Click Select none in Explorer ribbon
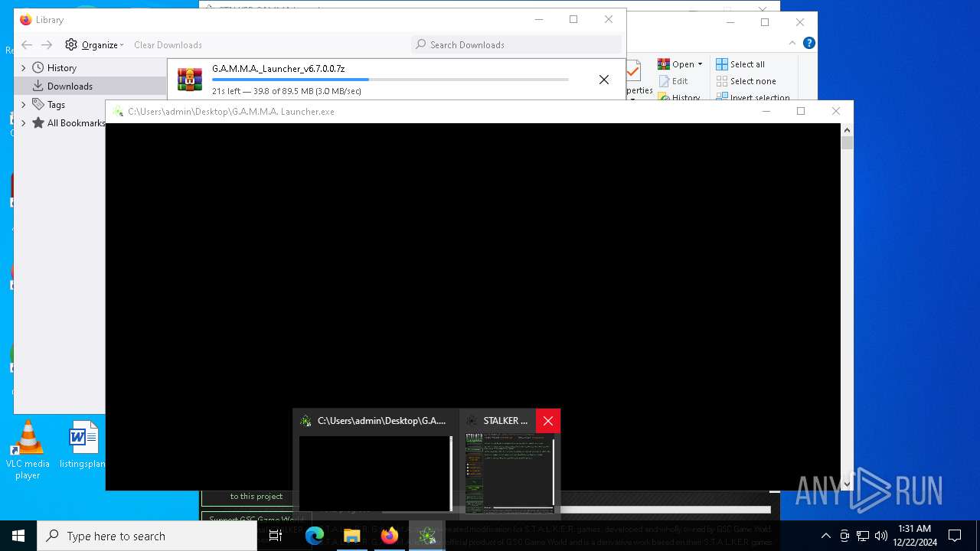The height and width of the screenshot is (551, 980). 746,81
